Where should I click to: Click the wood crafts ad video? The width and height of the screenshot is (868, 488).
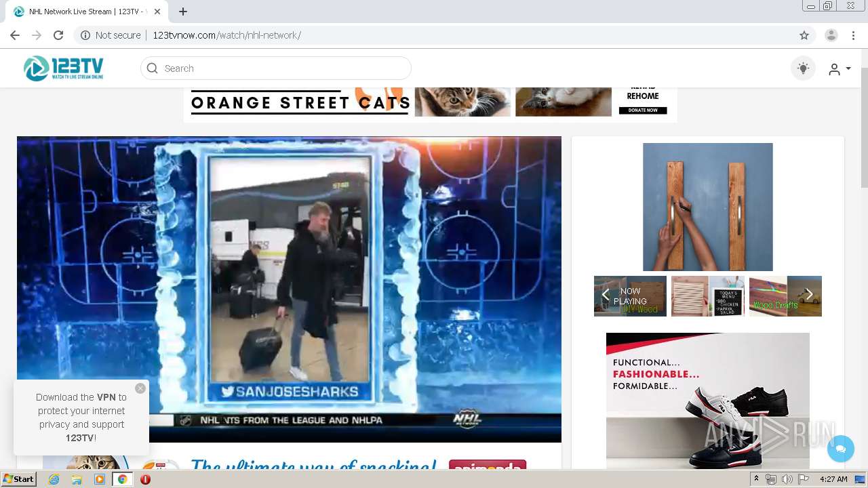[708, 207]
